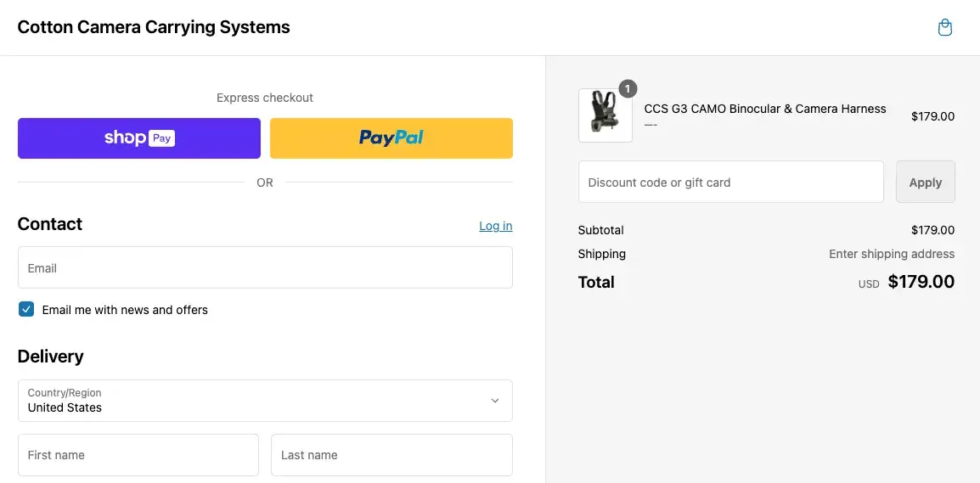The image size is (980, 483).
Task: Click the Log in link
Action: point(496,226)
